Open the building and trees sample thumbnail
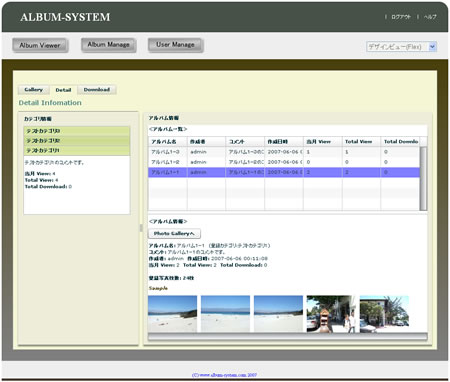This screenshot has width=450, height=382. tap(384, 314)
